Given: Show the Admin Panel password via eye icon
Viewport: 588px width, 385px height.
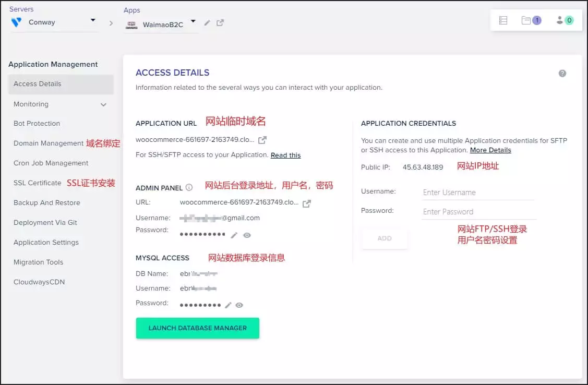Looking at the screenshot, I should (x=247, y=235).
